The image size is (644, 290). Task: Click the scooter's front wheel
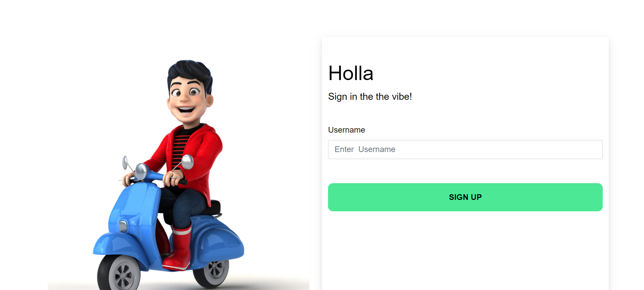tap(119, 273)
